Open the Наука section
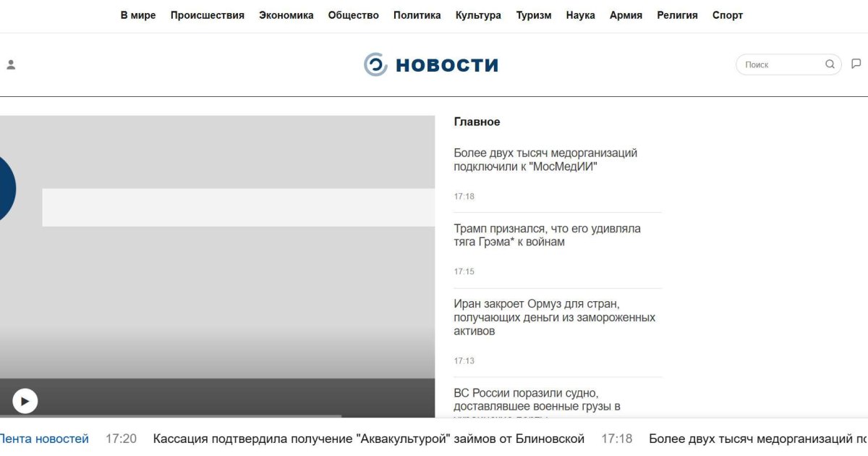The image size is (868, 456). (x=581, y=15)
